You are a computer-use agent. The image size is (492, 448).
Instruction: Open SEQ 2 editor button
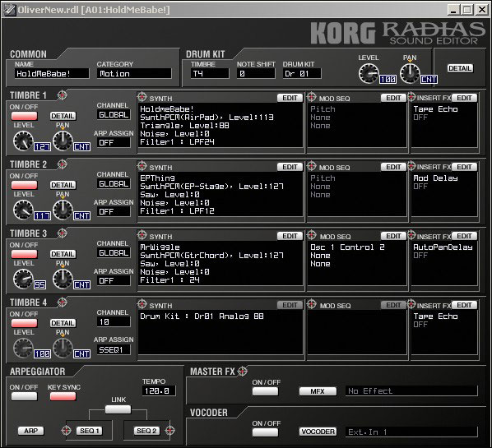(146, 431)
